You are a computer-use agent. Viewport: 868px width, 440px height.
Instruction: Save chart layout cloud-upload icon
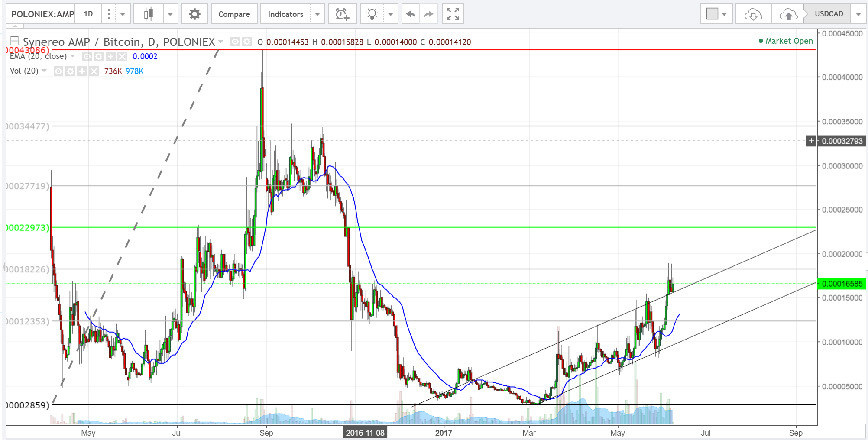pos(788,14)
